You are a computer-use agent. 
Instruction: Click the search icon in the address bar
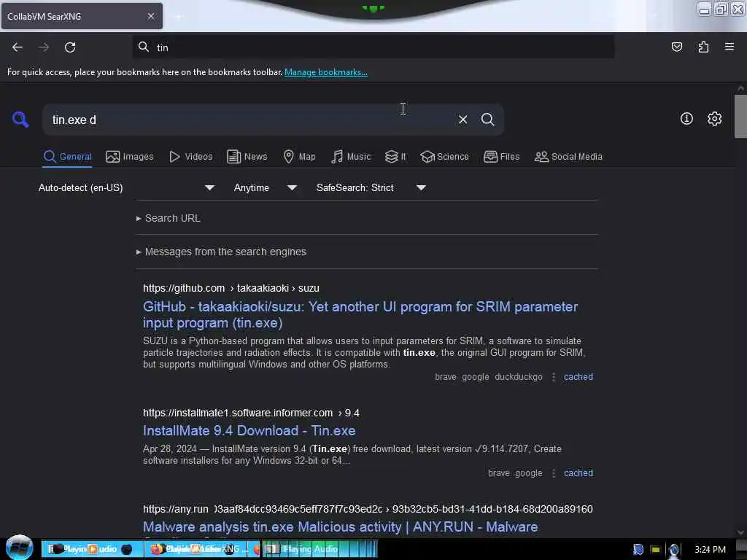pos(144,47)
